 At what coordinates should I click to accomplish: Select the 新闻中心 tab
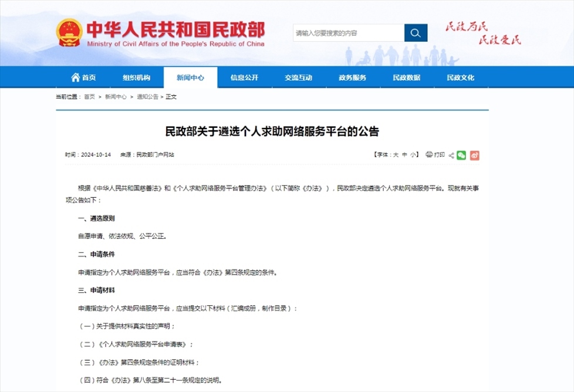pos(190,77)
